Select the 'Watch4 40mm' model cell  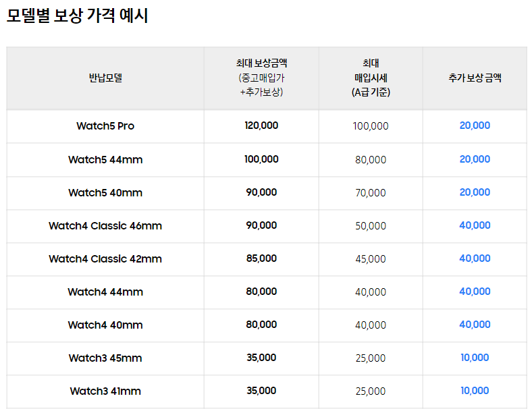pos(105,325)
